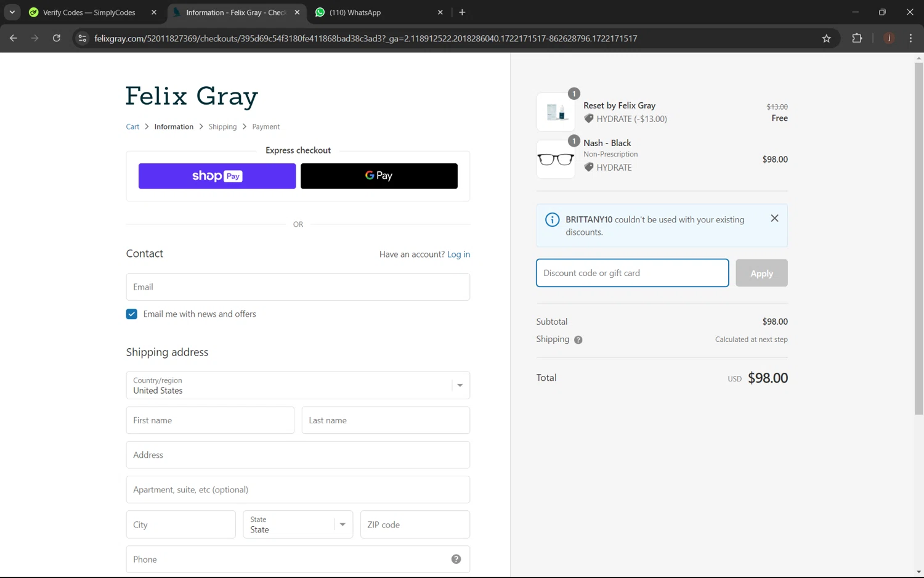This screenshot has height=578, width=924.
Task: Click the Apartment, suite field
Action: 298,489
